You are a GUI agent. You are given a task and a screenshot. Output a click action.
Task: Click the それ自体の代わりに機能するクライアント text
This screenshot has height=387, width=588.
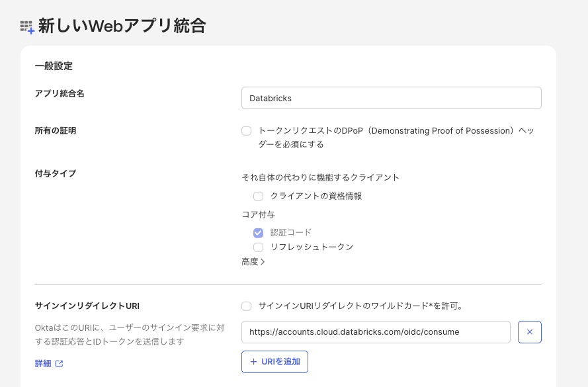(x=320, y=177)
